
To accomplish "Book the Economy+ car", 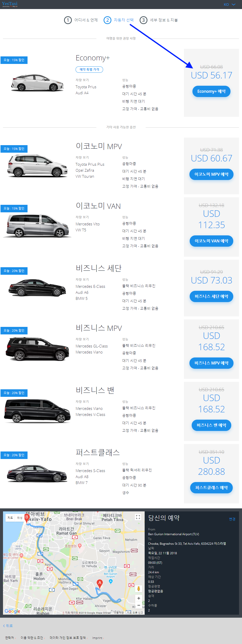I will coord(211,91).
